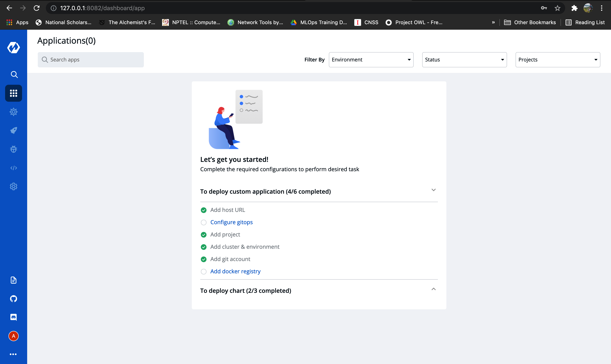Open the Discord chat icon

click(14, 317)
